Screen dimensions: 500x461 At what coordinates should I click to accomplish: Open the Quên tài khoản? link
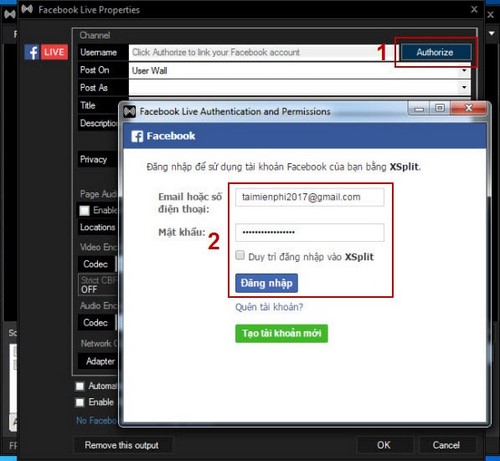[269, 307]
